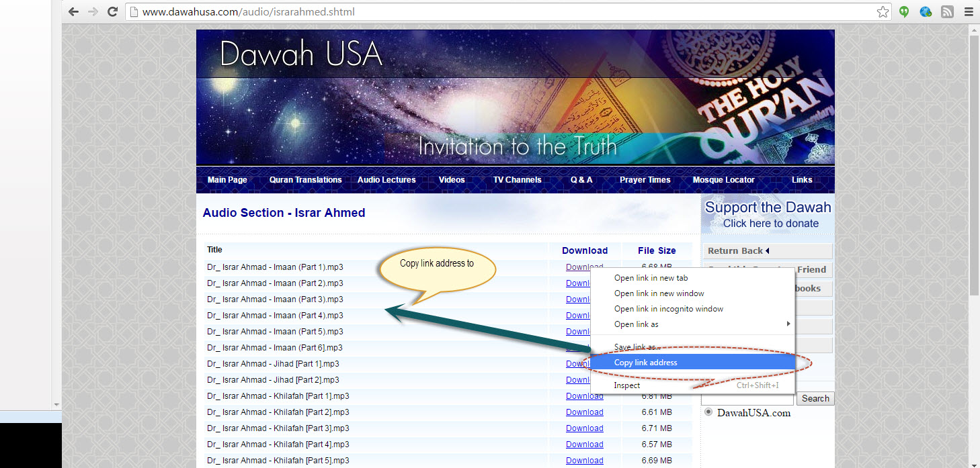980x468 pixels.
Task: Download Khilafah [Part 2].mp3
Action: [x=585, y=412]
